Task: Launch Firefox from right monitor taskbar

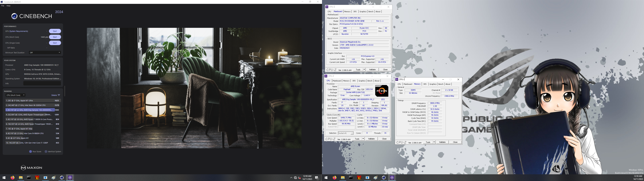Action: 335,178
